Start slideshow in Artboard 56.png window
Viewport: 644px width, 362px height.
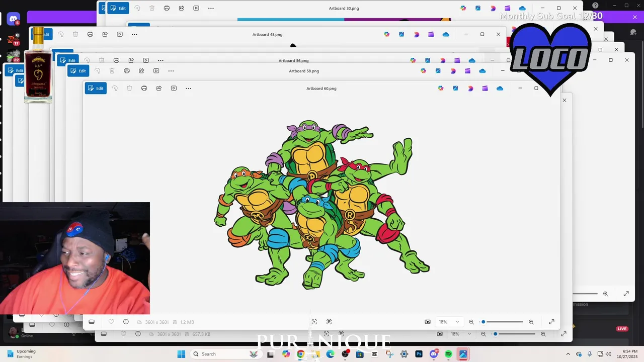tap(145, 60)
